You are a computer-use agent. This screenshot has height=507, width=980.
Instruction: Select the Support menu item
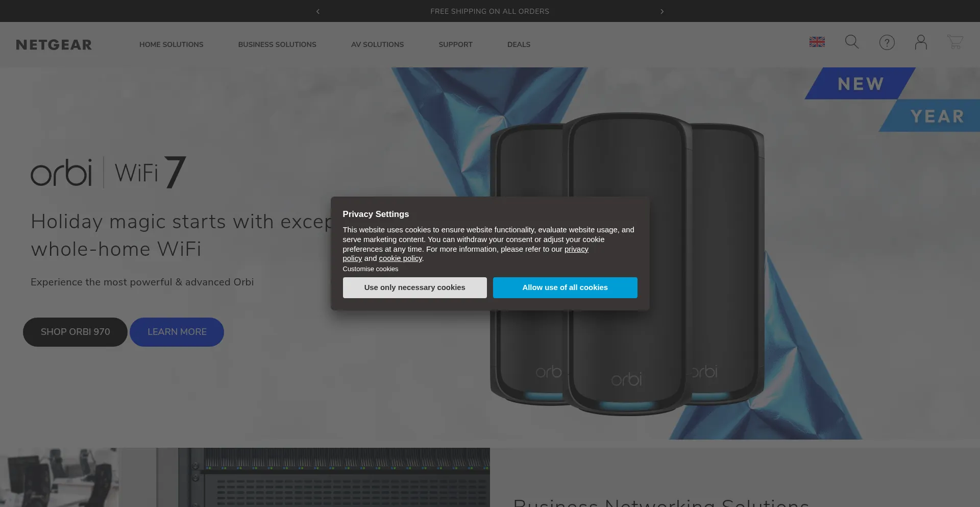pyautogui.click(x=455, y=44)
